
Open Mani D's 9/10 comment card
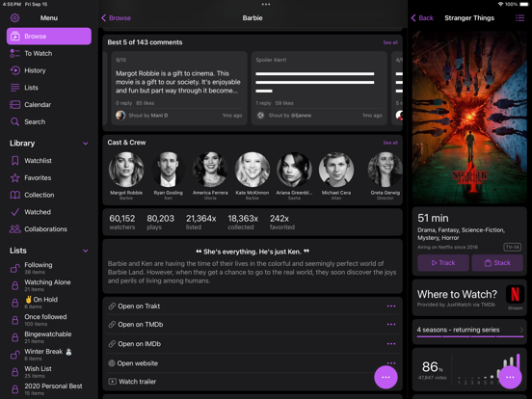tap(179, 89)
